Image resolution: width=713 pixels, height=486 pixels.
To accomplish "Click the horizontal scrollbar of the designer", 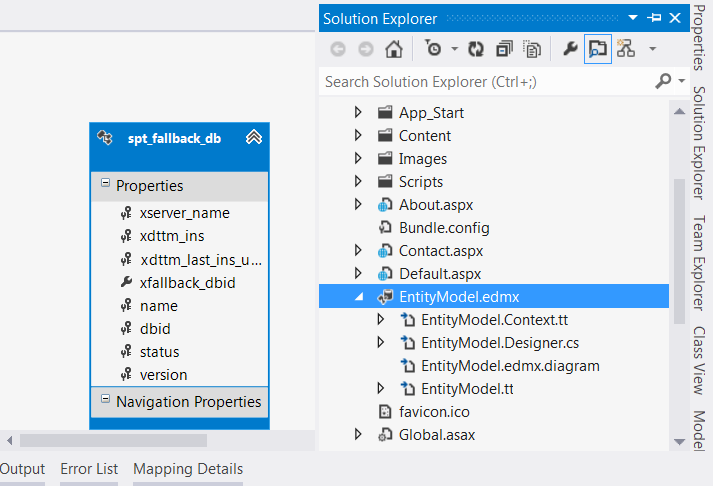I will coord(112,440).
